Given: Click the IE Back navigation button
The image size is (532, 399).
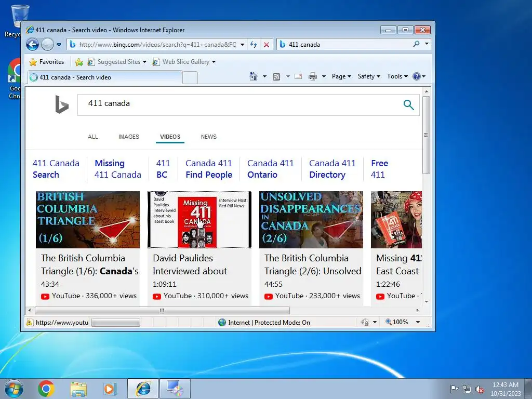Looking at the screenshot, I should tap(33, 45).
